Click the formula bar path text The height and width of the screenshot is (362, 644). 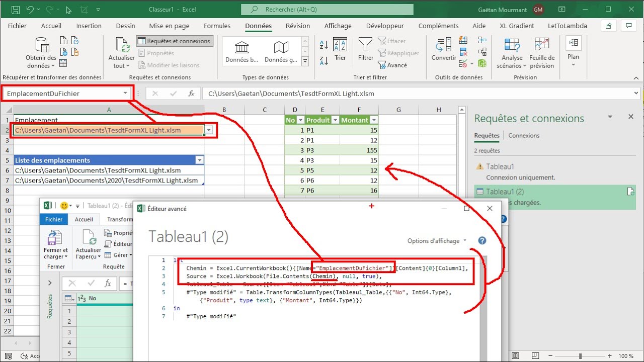click(291, 94)
